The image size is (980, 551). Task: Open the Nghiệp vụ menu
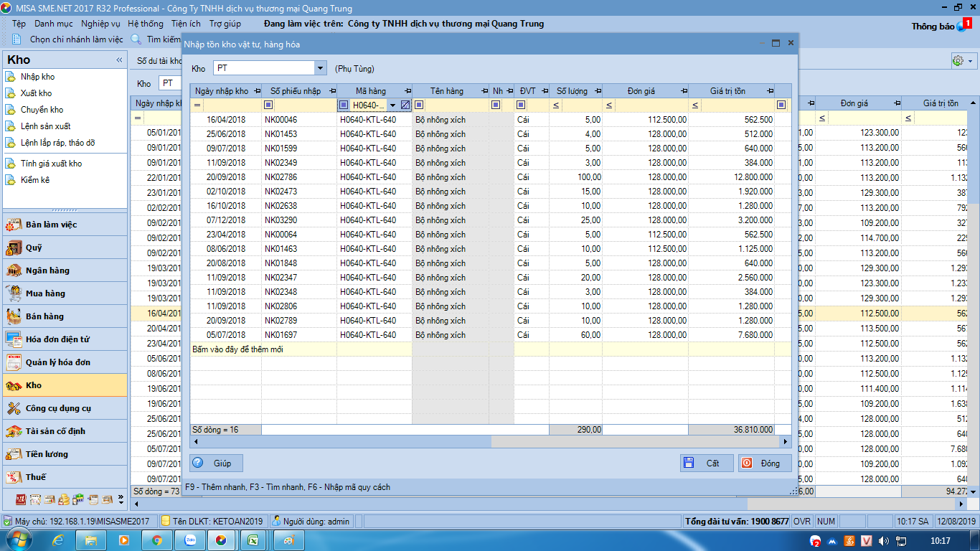coord(100,24)
